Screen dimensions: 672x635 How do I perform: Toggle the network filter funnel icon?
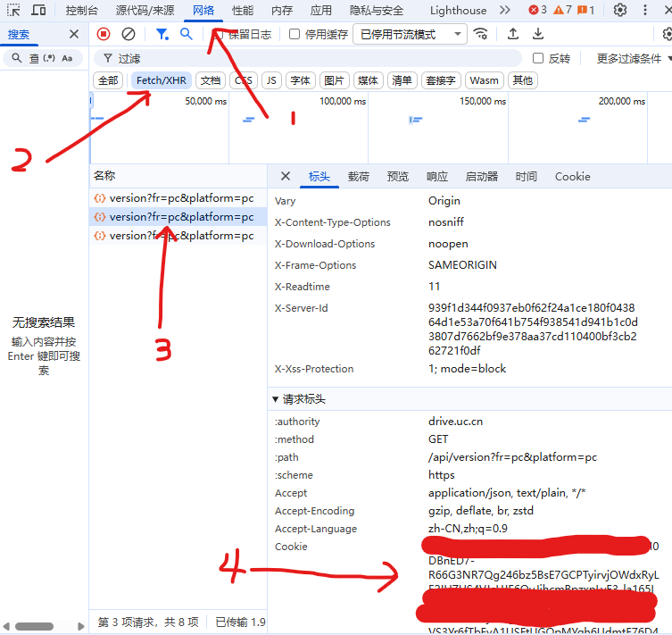(x=162, y=34)
